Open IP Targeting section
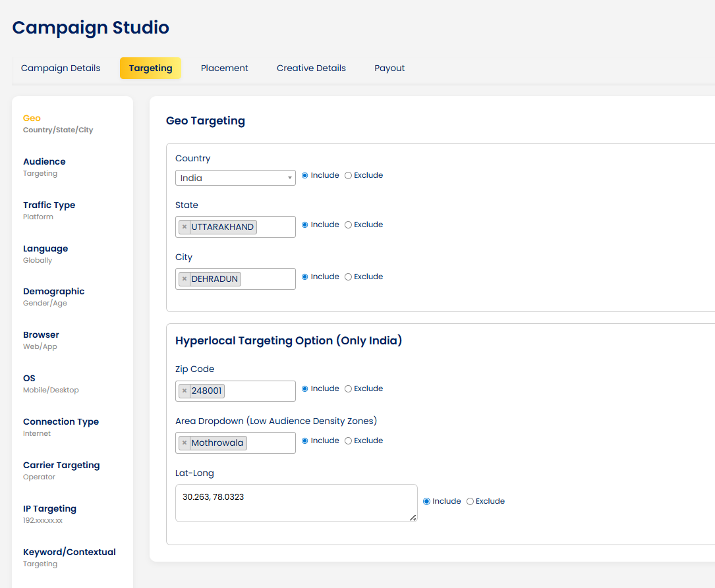The image size is (715, 588). [x=49, y=514]
